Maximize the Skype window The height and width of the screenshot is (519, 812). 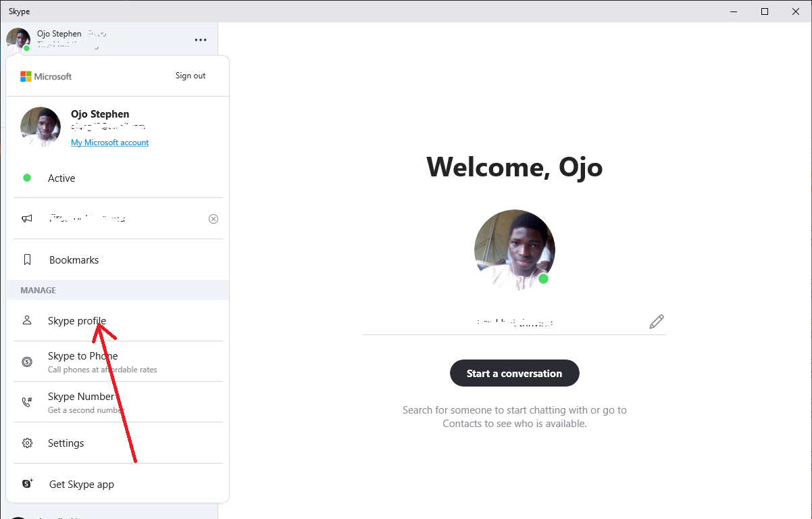765,11
